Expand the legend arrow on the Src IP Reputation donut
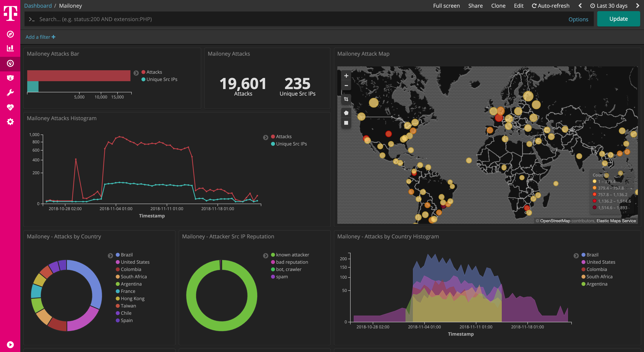The height and width of the screenshot is (352, 644). tap(265, 256)
